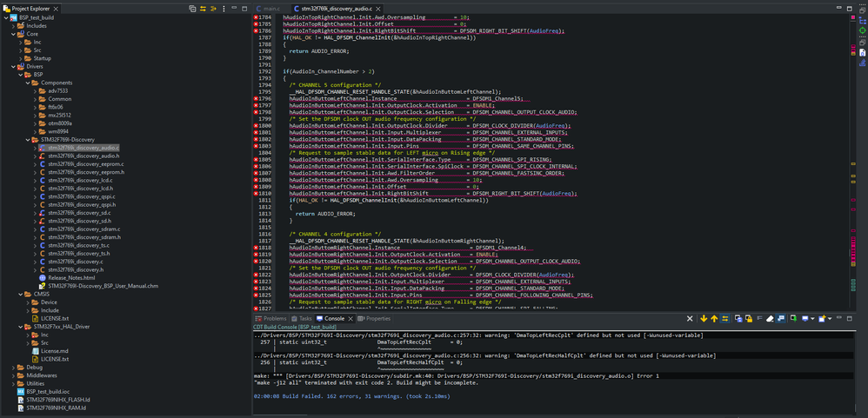
Task: Click error marker on line 1810
Action: click(257, 194)
